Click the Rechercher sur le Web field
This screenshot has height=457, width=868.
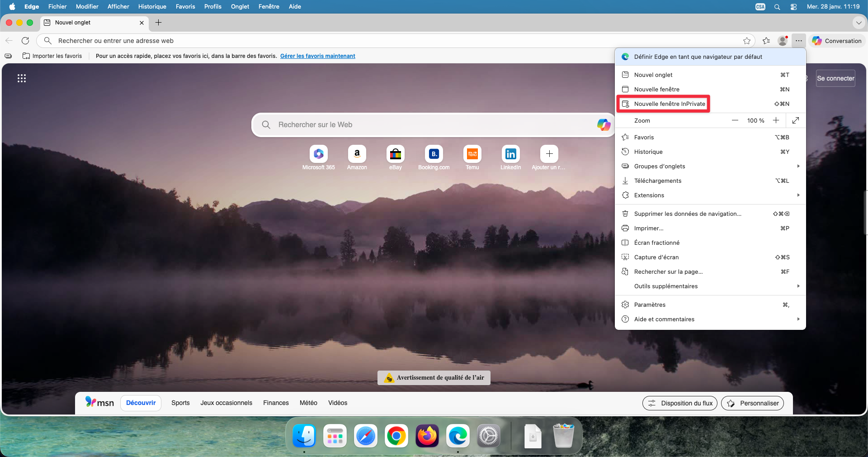[434, 124]
